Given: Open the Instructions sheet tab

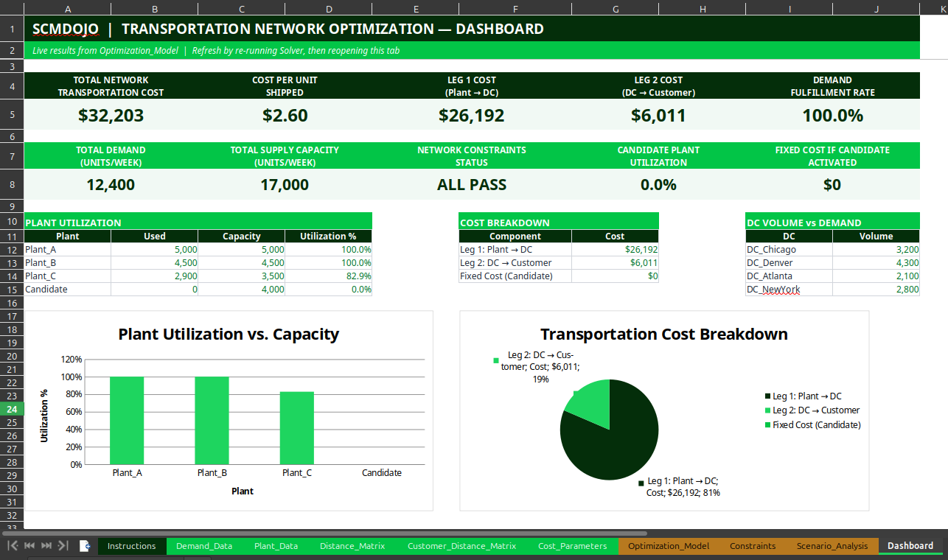Looking at the screenshot, I should [132, 546].
